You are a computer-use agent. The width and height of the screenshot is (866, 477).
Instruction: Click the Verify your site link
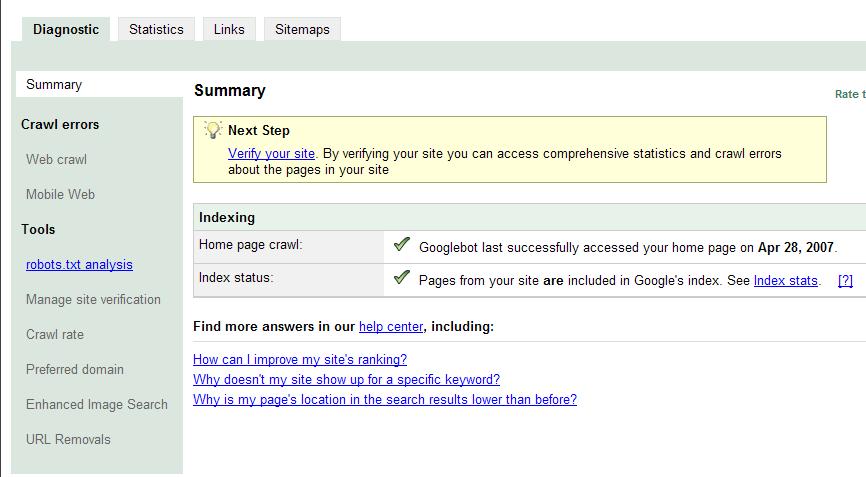[271, 153]
